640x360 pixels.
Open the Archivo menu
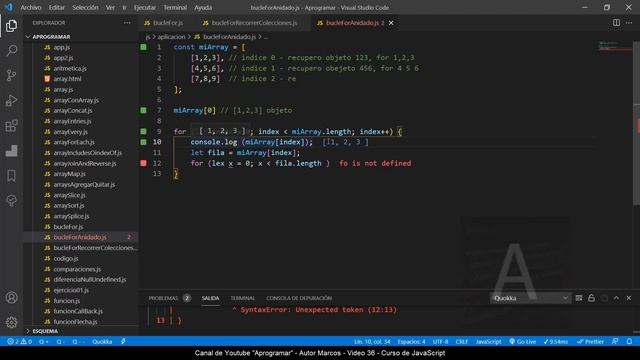[x=31, y=7]
